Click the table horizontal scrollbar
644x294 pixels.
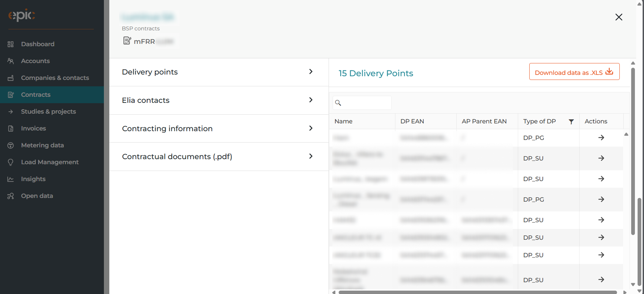coord(478,292)
